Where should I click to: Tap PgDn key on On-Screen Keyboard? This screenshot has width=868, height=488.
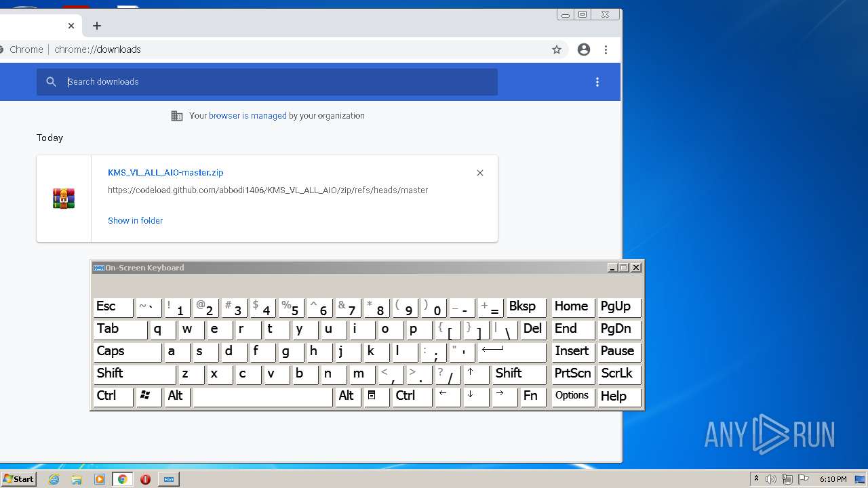(x=619, y=330)
